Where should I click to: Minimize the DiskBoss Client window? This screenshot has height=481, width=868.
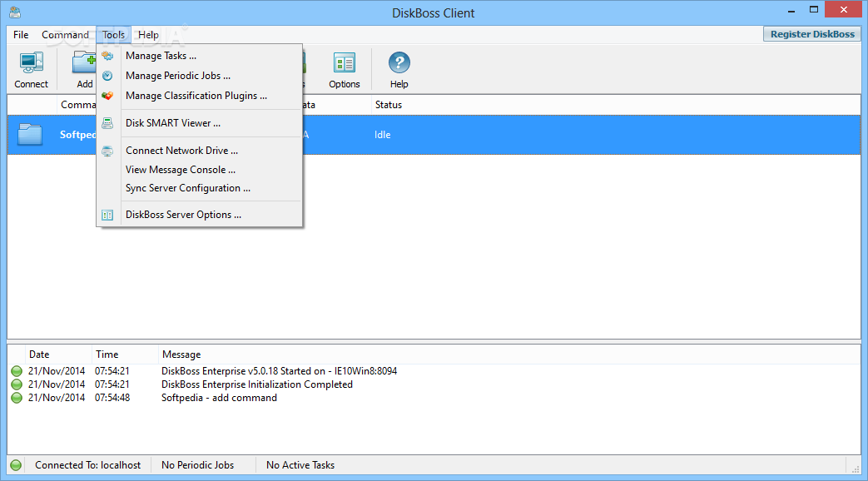click(791, 11)
